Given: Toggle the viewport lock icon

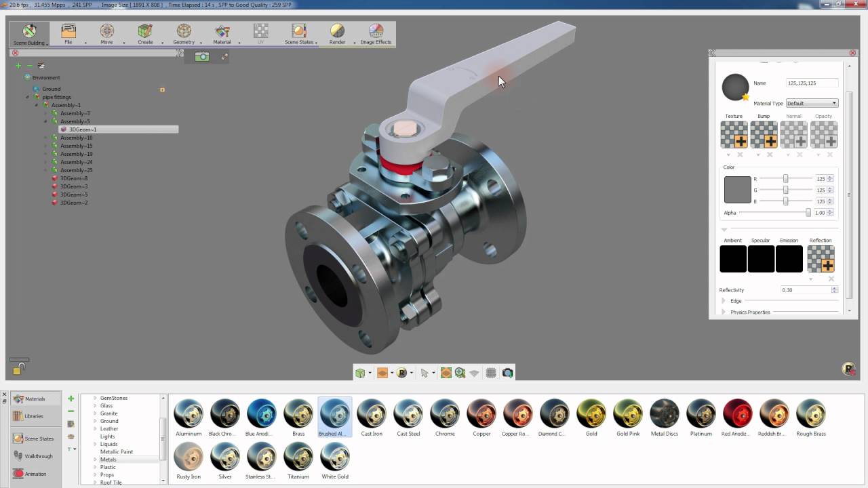Looking at the screenshot, I should pyautogui.click(x=20, y=367).
